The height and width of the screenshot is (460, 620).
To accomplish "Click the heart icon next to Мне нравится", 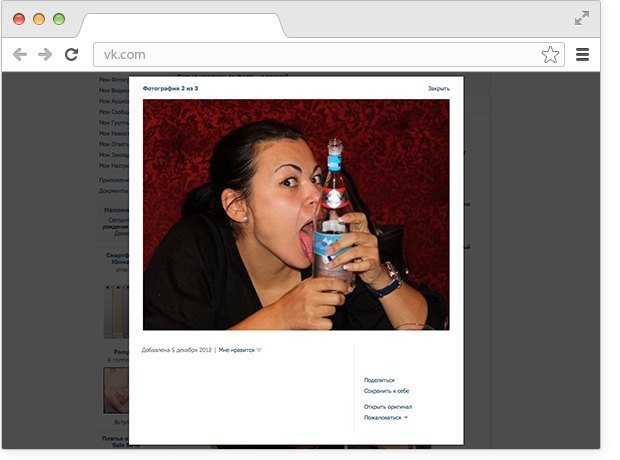I will (259, 350).
